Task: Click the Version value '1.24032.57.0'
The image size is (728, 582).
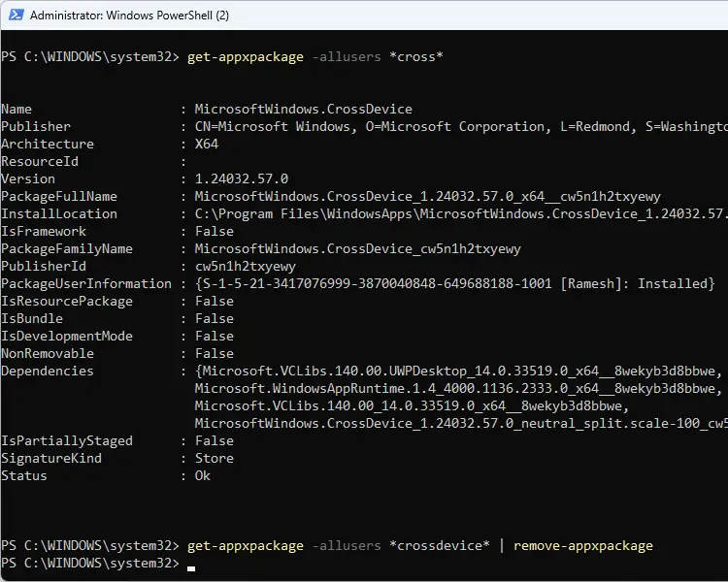Action: click(x=242, y=178)
